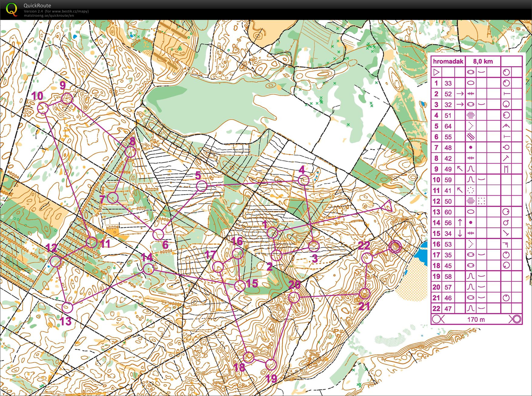Click the 'hromadak' course name cell

coord(448,62)
